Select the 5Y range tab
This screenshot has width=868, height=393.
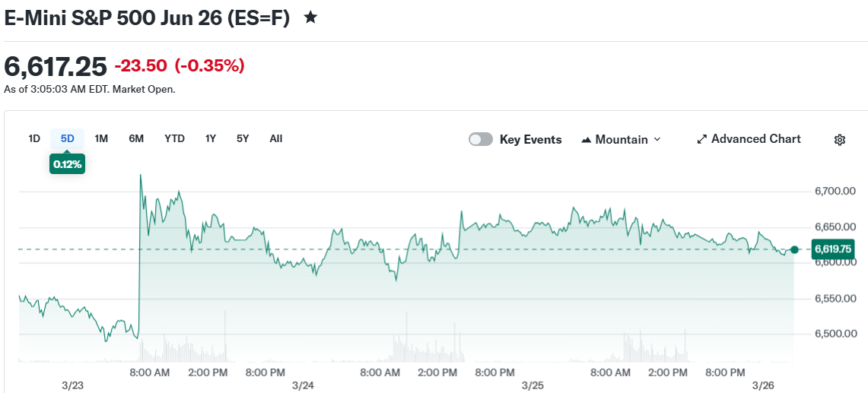(243, 138)
